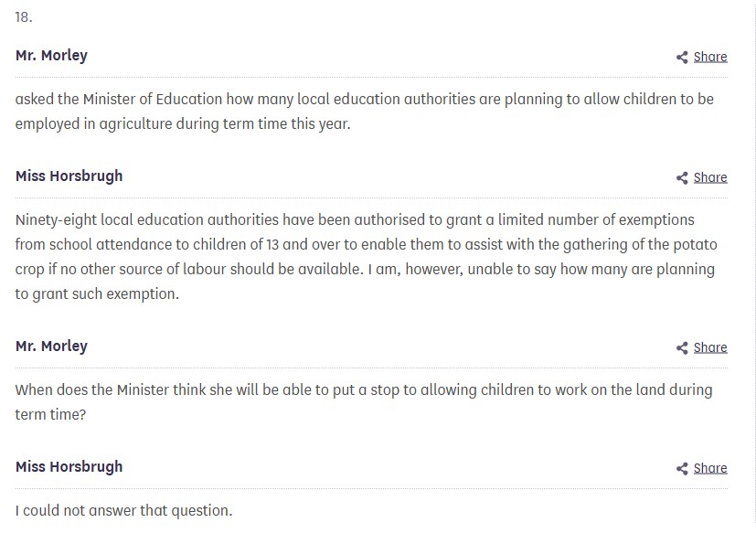Click the text "When does the Minister think"
756x533 pixels.
[110, 389]
